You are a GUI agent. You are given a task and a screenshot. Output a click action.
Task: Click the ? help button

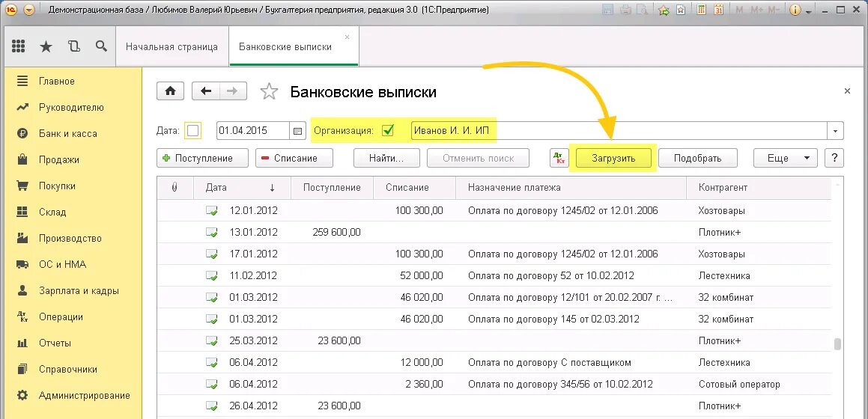point(834,158)
